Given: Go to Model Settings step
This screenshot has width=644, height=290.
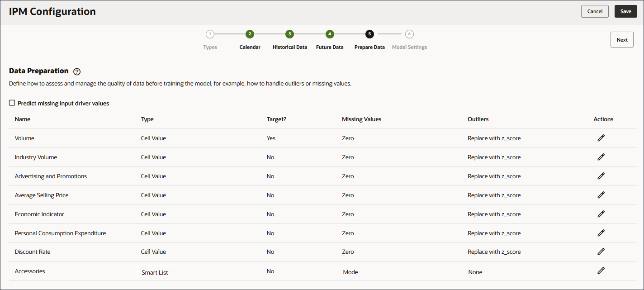Looking at the screenshot, I should (x=409, y=34).
